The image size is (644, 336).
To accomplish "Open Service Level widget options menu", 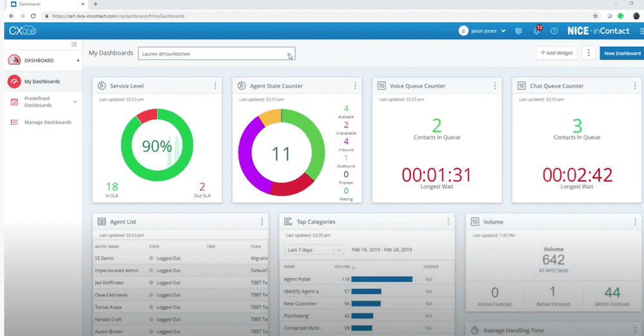I will click(x=215, y=86).
